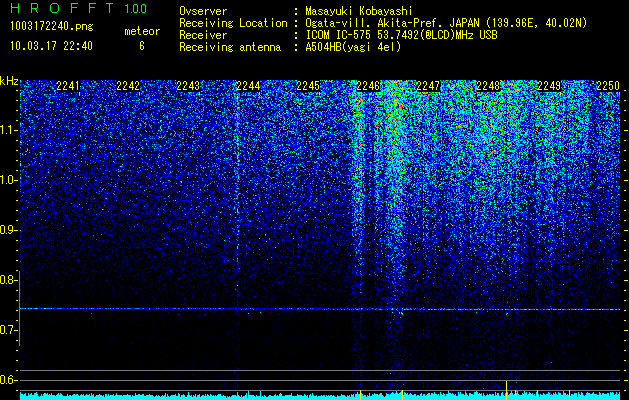Click the meteor count value 6
This screenshot has width=629, height=400.
coord(142,46)
